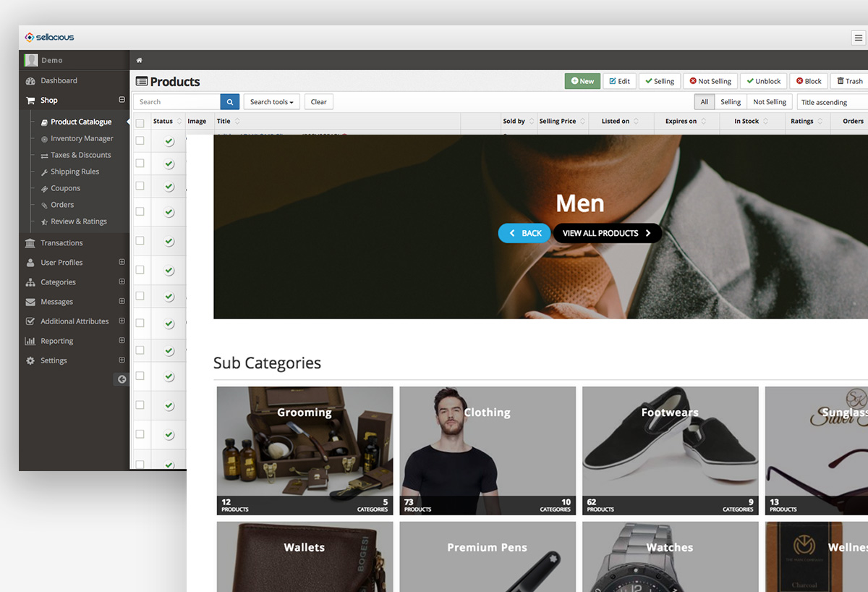Open Shipping Rules in the sidebar
The height and width of the screenshot is (592, 868).
point(75,172)
